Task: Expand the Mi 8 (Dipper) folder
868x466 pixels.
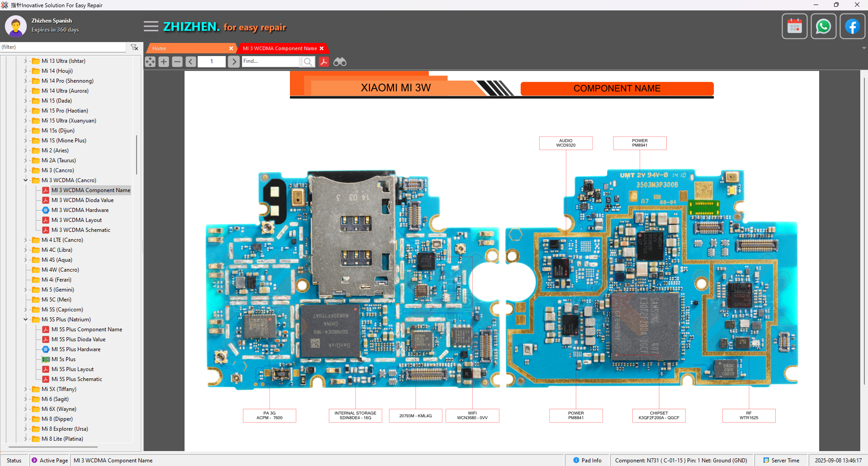Action: point(25,419)
